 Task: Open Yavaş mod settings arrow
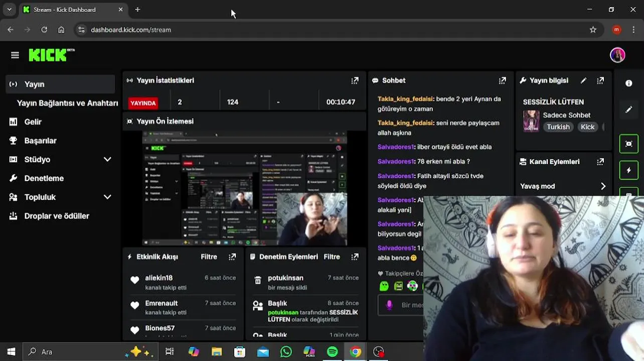pos(603,186)
